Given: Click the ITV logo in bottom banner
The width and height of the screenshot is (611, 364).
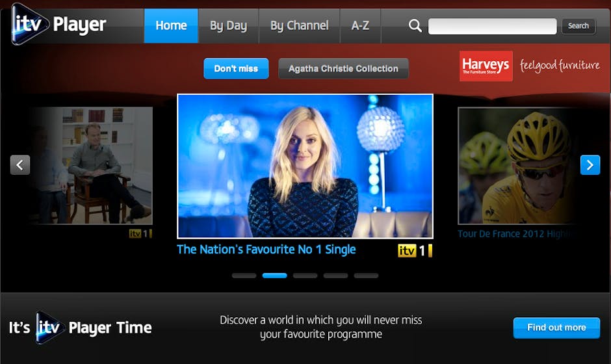Looking at the screenshot, I should tap(51, 328).
